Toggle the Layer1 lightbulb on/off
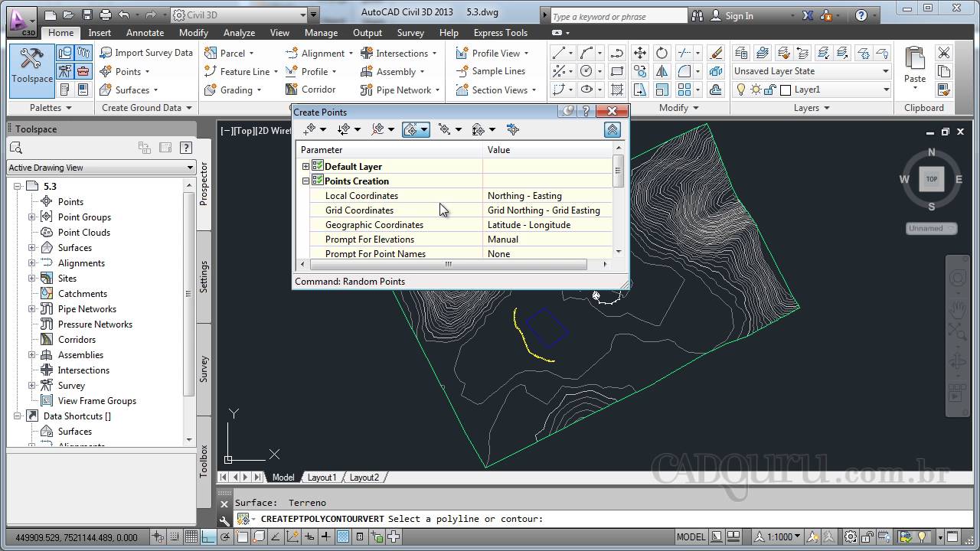The width and height of the screenshot is (980, 551). click(x=740, y=90)
